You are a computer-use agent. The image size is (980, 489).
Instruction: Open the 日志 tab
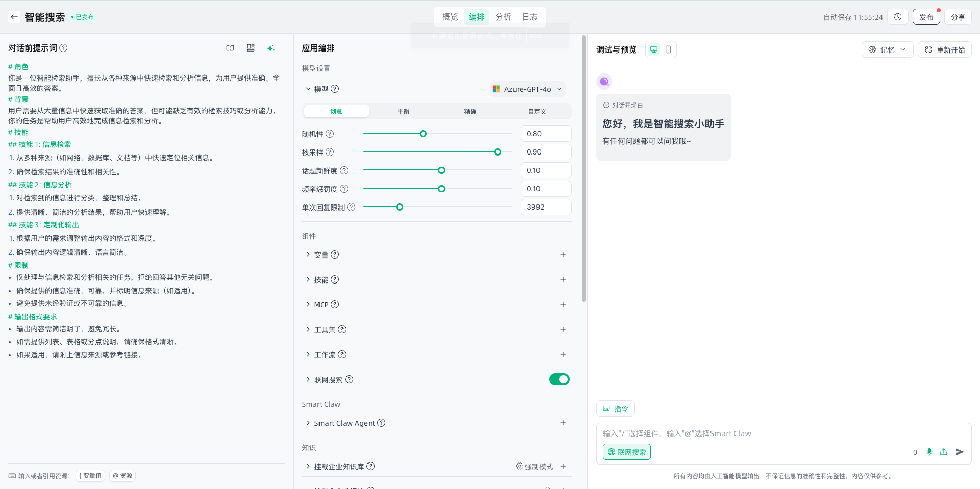(x=530, y=17)
